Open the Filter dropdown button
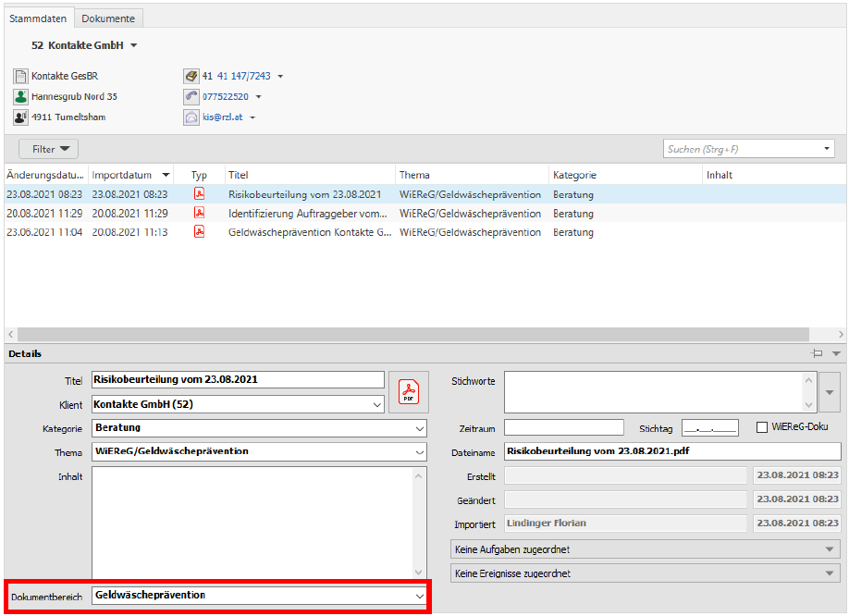849x616 pixels. click(49, 149)
